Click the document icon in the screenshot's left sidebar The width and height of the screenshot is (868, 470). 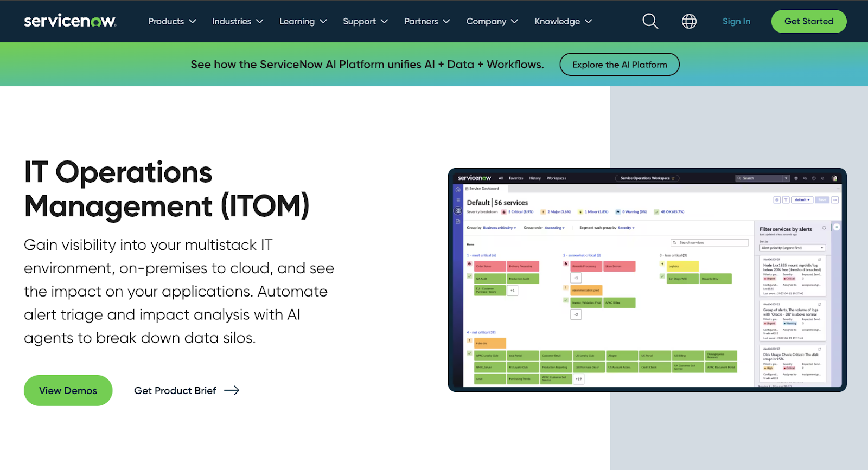(x=458, y=221)
